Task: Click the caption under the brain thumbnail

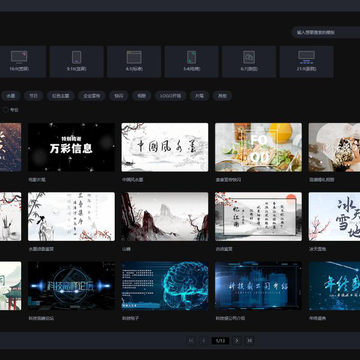Action: [130, 318]
